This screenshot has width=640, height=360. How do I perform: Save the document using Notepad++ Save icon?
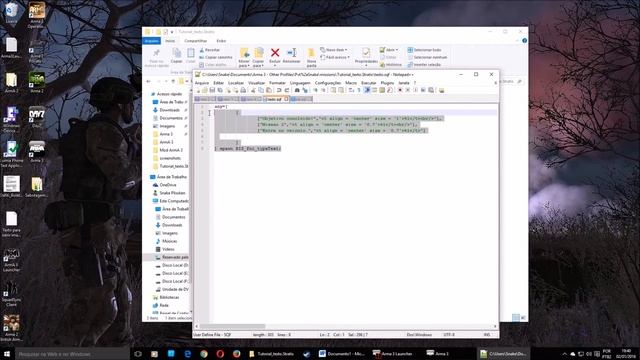point(212,90)
